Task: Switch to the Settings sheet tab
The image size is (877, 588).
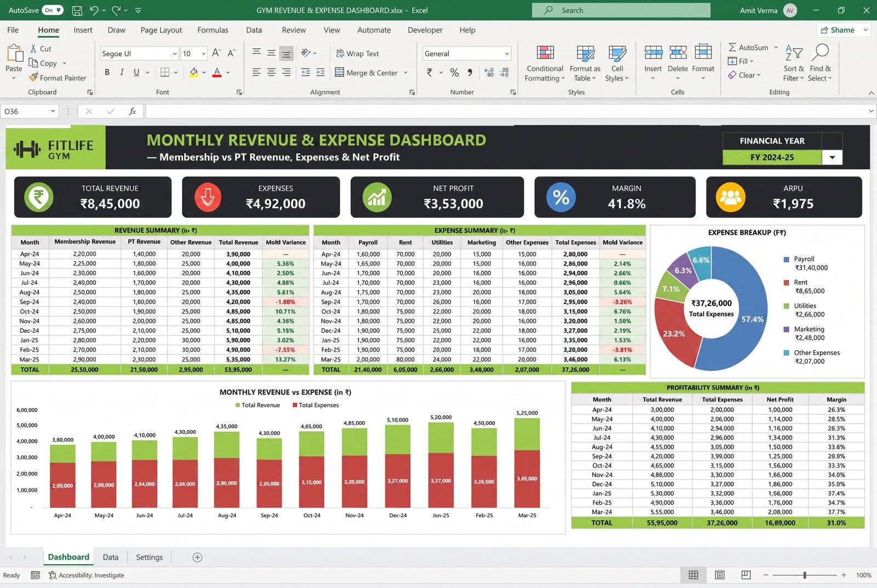Action: click(149, 557)
